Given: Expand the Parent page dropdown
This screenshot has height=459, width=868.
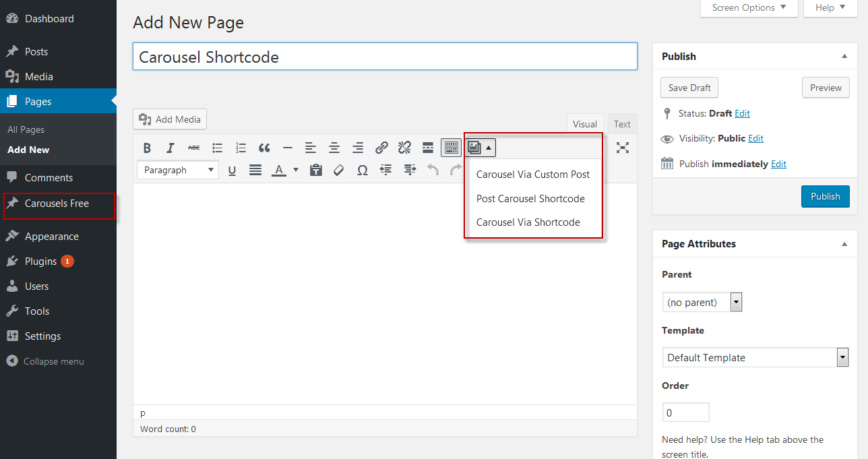Looking at the screenshot, I should pyautogui.click(x=702, y=302).
